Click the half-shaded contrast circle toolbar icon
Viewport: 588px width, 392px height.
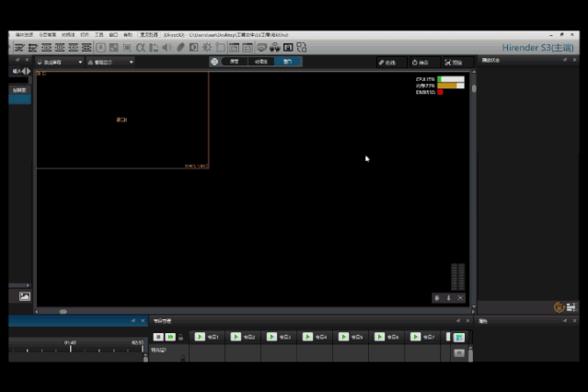[194, 48]
